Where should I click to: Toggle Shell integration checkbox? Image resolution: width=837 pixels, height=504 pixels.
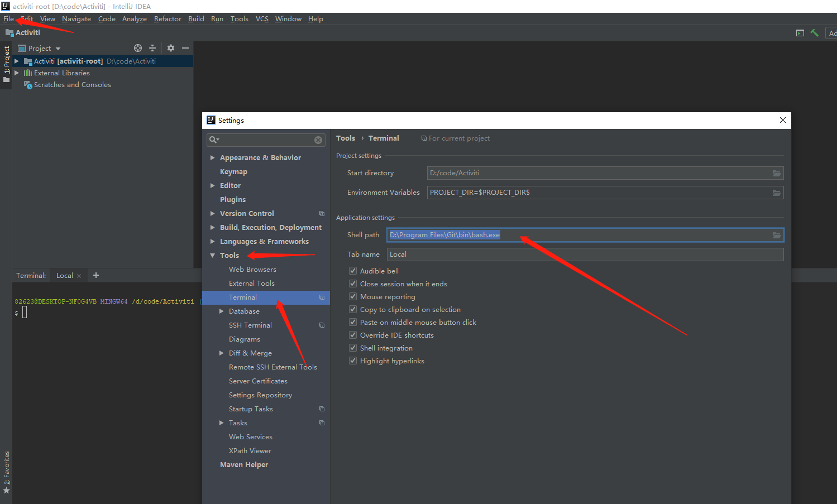[x=353, y=348]
